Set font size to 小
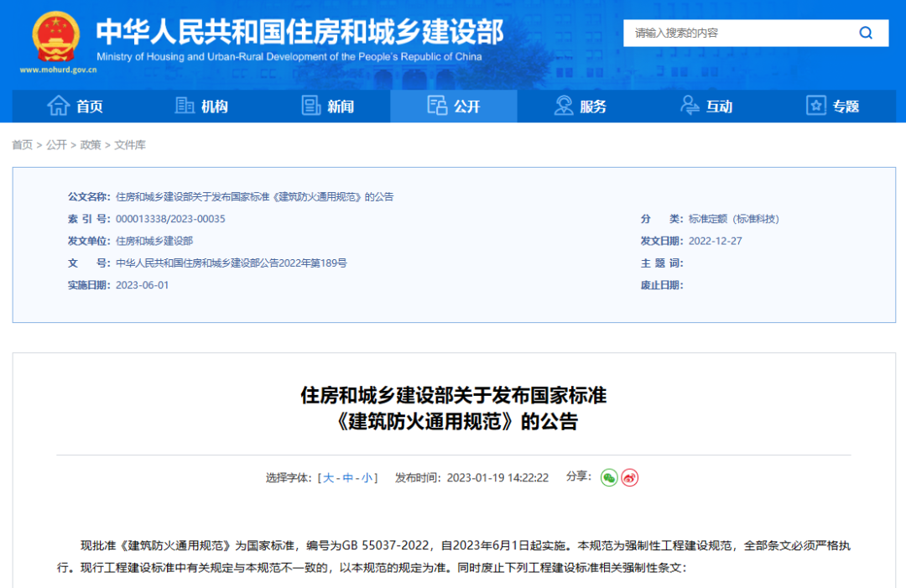This screenshot has height=588, width=906. (366, 477)
